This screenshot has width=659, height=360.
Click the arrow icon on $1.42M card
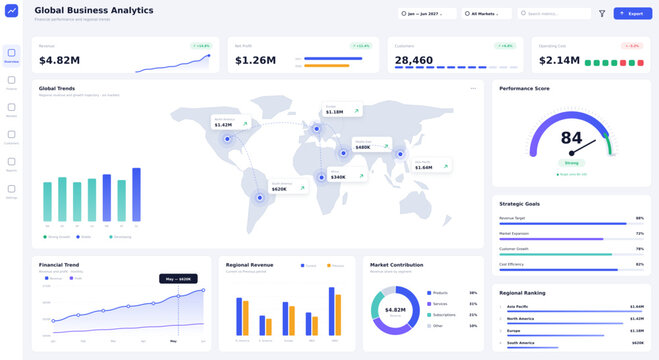245,124
